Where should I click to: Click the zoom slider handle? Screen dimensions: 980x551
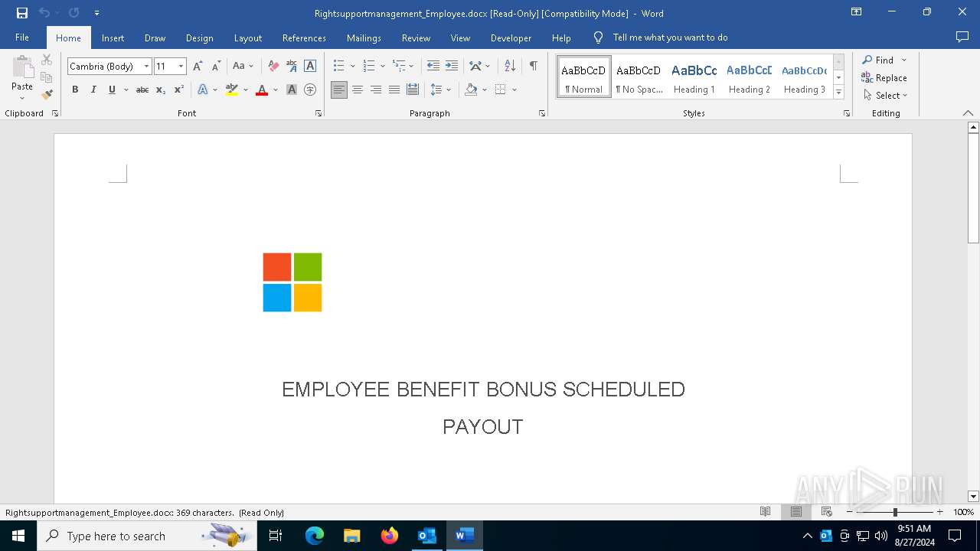coord(895,512)
